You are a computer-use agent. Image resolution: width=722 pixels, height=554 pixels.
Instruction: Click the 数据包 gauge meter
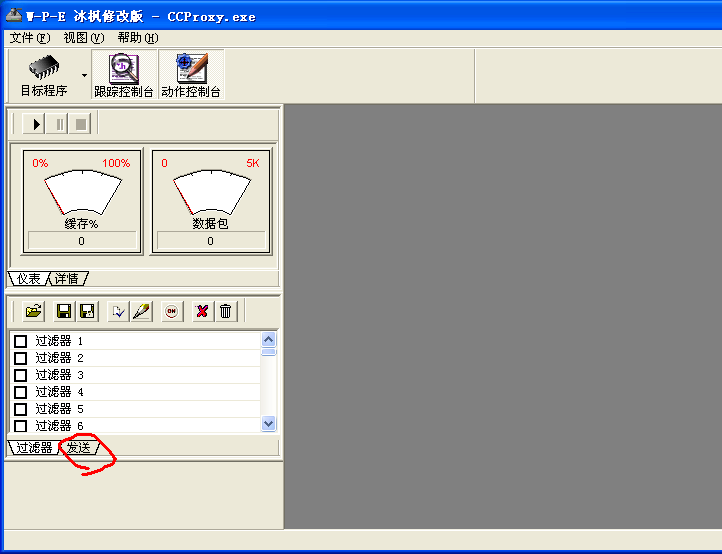click(211, 193)
